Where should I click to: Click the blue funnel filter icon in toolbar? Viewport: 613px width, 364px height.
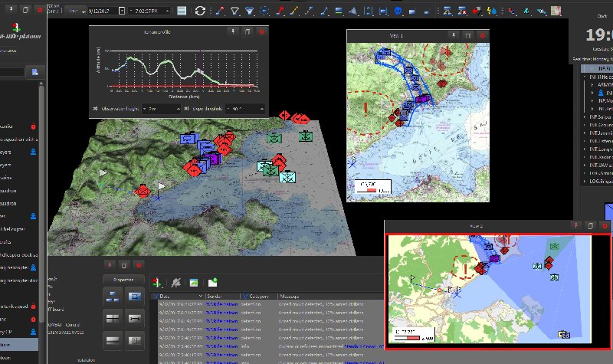tap(249, 11)
